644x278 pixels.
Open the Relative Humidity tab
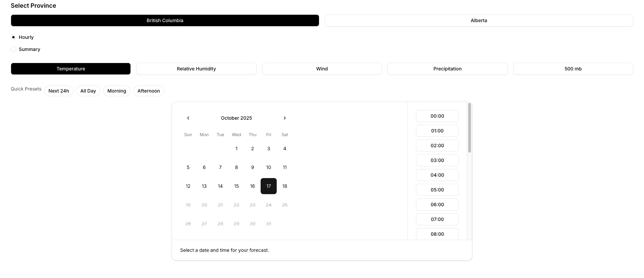tap(196, 69)
